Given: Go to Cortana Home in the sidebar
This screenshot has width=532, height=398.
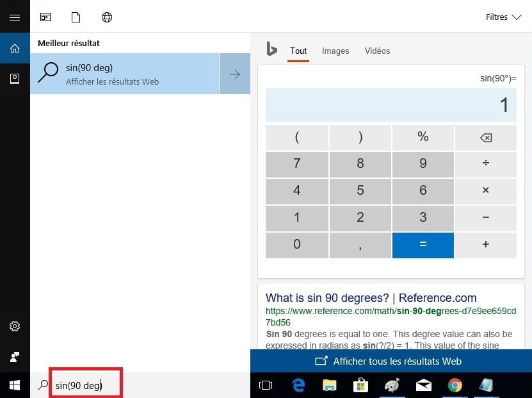Looking at the screenshot, I should pyautogui.click(x=15, y=48).
